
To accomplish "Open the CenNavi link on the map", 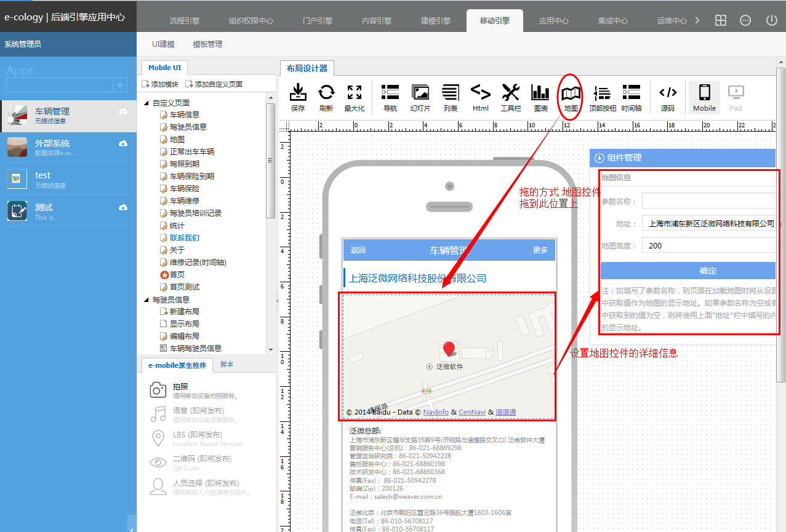I will point(473,412).
